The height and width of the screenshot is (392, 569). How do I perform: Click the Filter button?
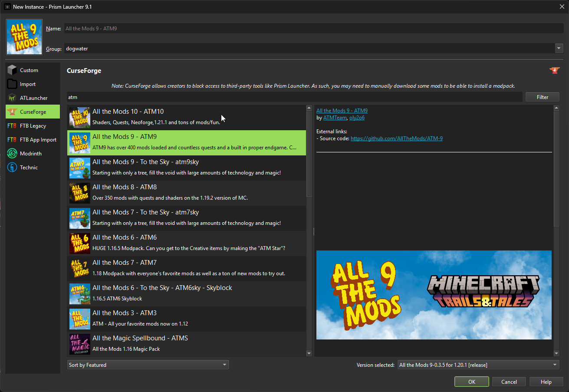(x=543, y=97)
